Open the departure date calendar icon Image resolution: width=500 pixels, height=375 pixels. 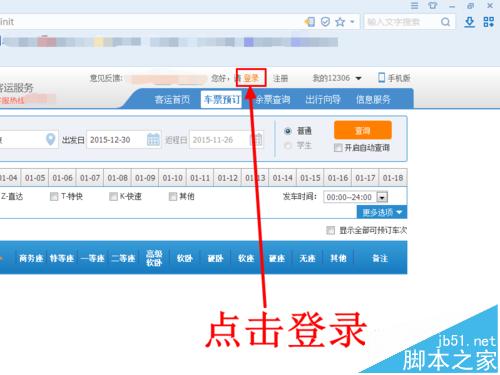click(x=153, y=139)
